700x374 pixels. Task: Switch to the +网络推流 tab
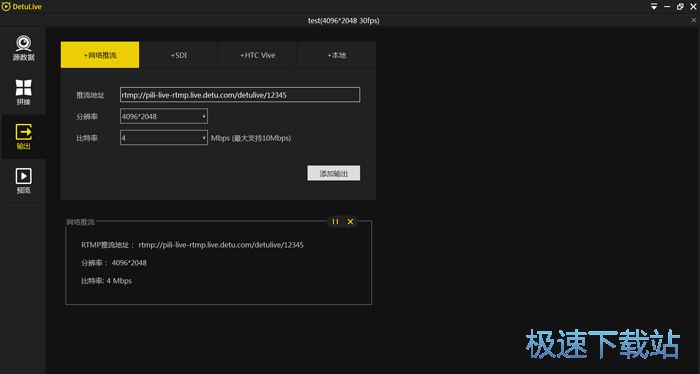(x=100, y=55)
